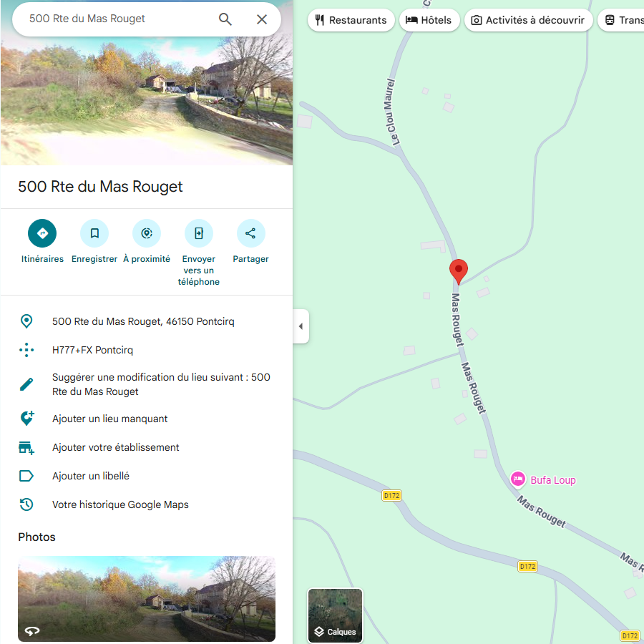Click the plus code dots icon
644x644 pixels.
coord(26,350)
